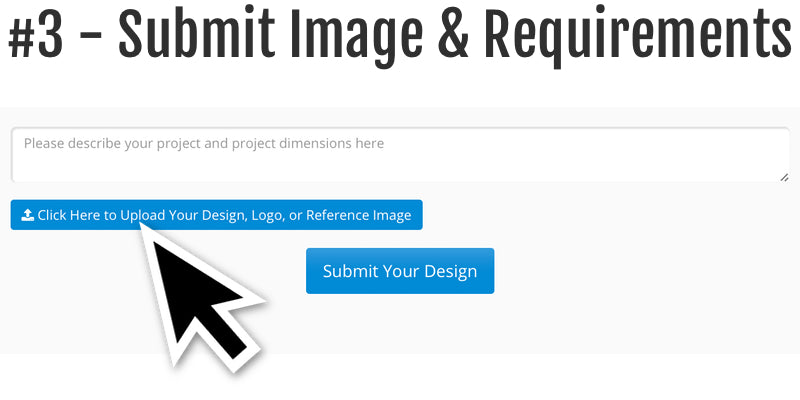
Task: Open the Upload Your Design, Logo button
Action: coord(216,215)
